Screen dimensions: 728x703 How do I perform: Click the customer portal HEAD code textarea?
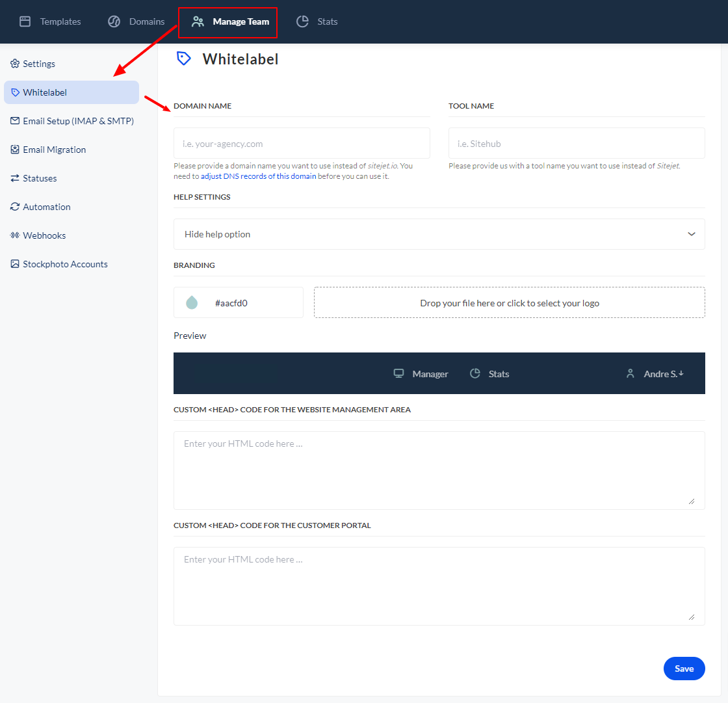(x=439, y=586)
